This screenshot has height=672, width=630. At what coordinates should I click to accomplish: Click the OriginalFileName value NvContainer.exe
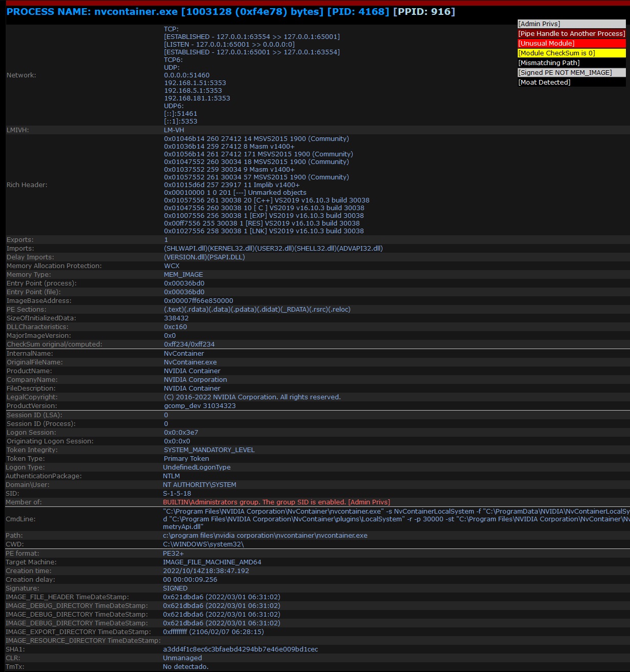190,362
